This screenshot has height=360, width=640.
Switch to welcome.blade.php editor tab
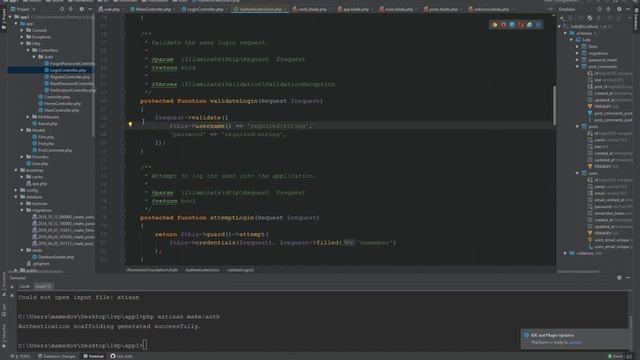tap(490, 9)
